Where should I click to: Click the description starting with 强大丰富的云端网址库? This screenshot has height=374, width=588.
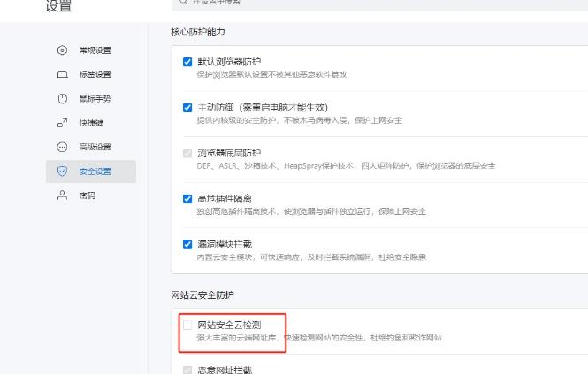(x=319, y=338)
